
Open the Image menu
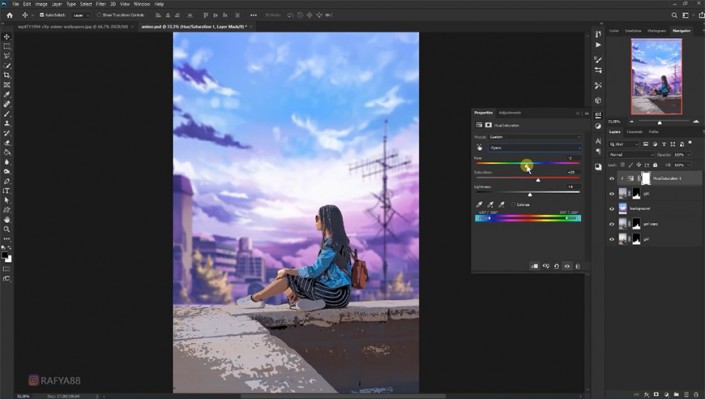coord(41,4)
